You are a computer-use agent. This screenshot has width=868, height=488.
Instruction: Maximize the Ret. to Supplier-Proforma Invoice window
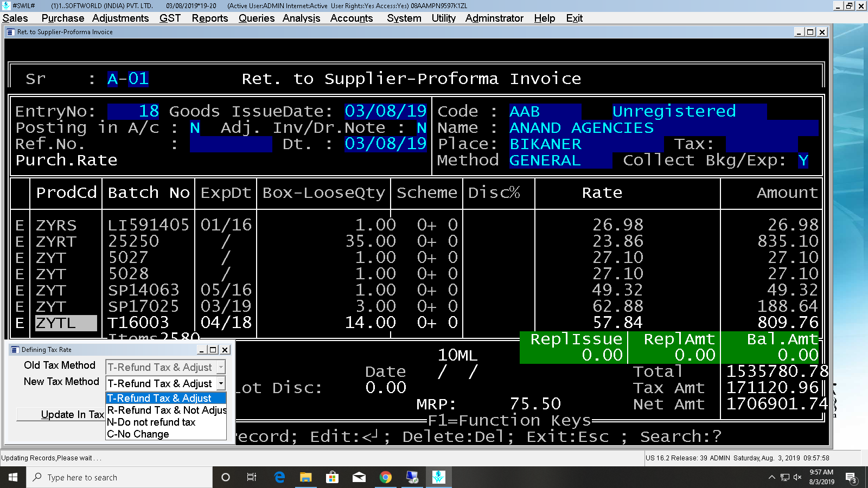pos(810,32)
